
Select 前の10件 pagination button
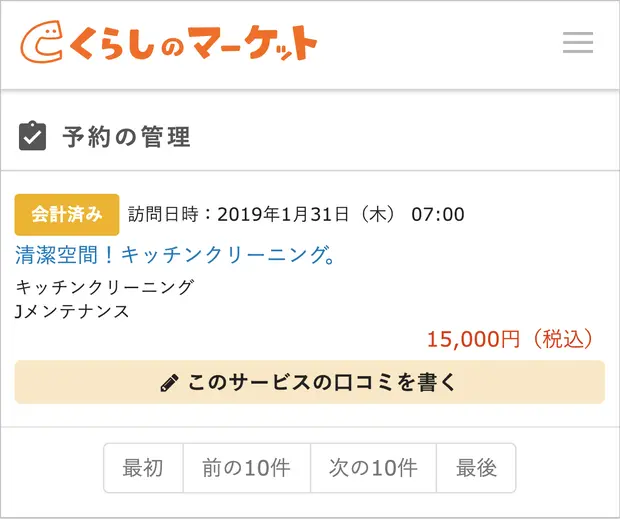pyautogui.click(x=246, y=468)
